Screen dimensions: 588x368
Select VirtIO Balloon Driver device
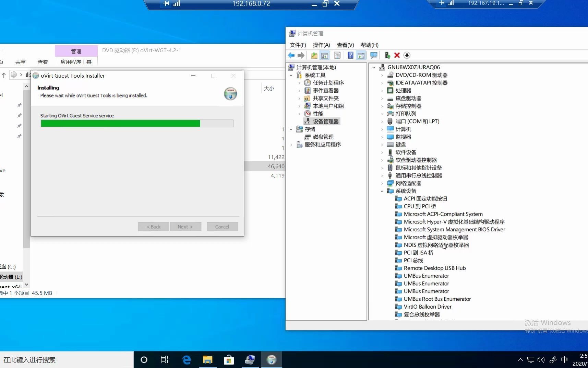click(428, 307)
